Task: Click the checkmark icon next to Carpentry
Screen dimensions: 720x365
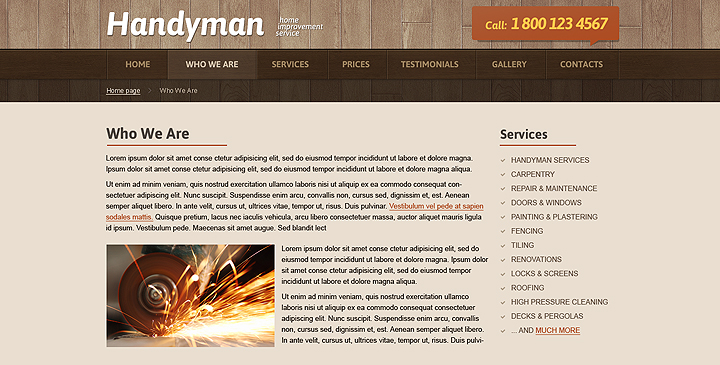Action: pos(503,174)
